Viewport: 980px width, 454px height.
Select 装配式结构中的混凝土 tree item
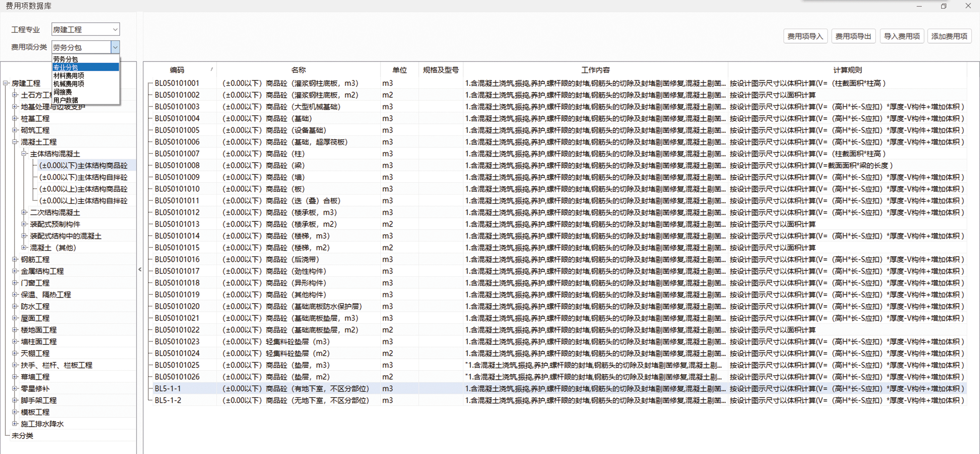pos(66,236)
